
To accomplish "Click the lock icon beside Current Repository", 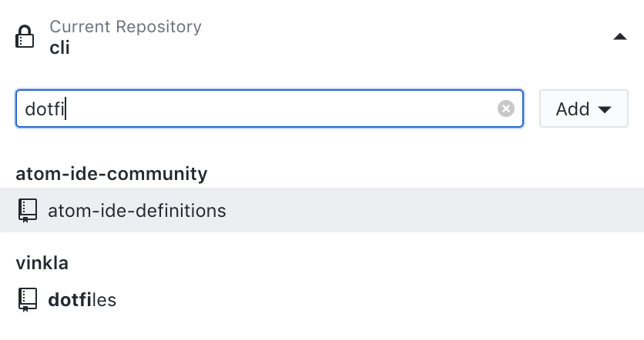I will pyautogui.click(x=26, y=36).
